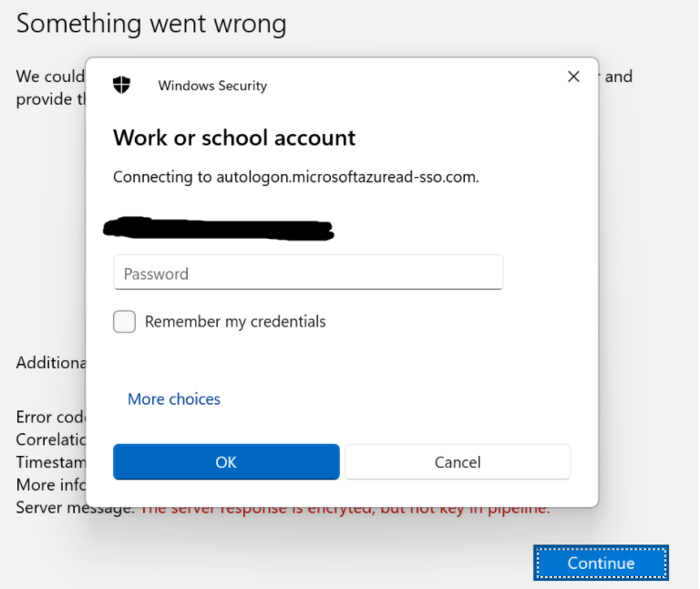Enable Remember my credentials checkbox

point(124,322)
